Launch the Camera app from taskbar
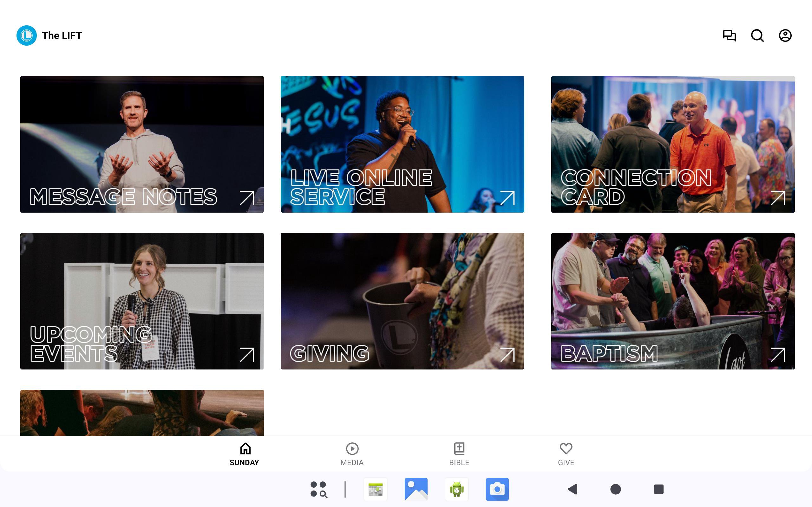 coord(497,489)
